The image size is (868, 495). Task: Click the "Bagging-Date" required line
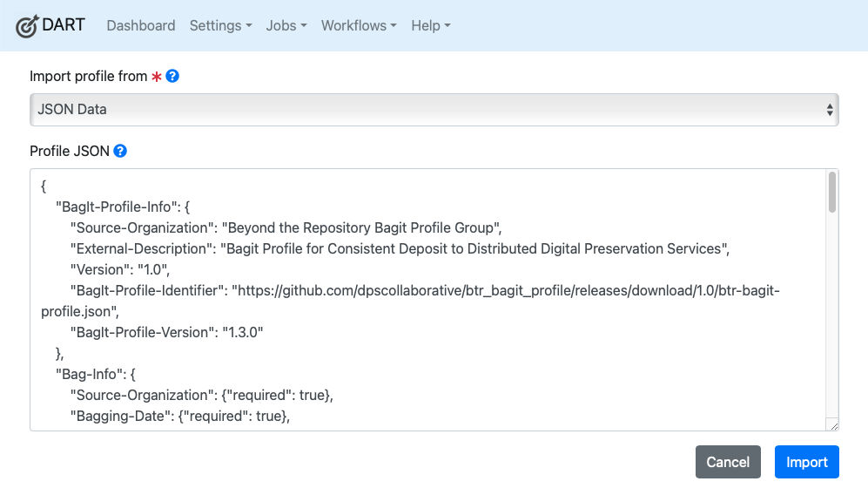point(180,417)
